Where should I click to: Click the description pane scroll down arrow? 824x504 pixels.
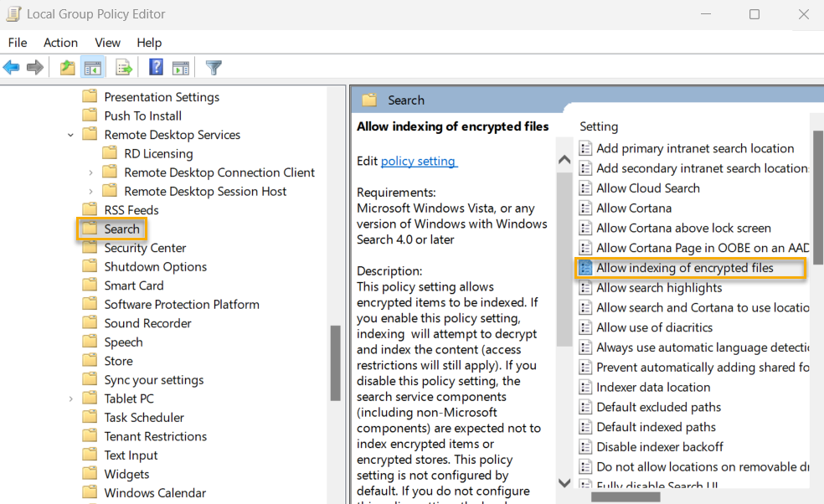click(x=564, y=483)
